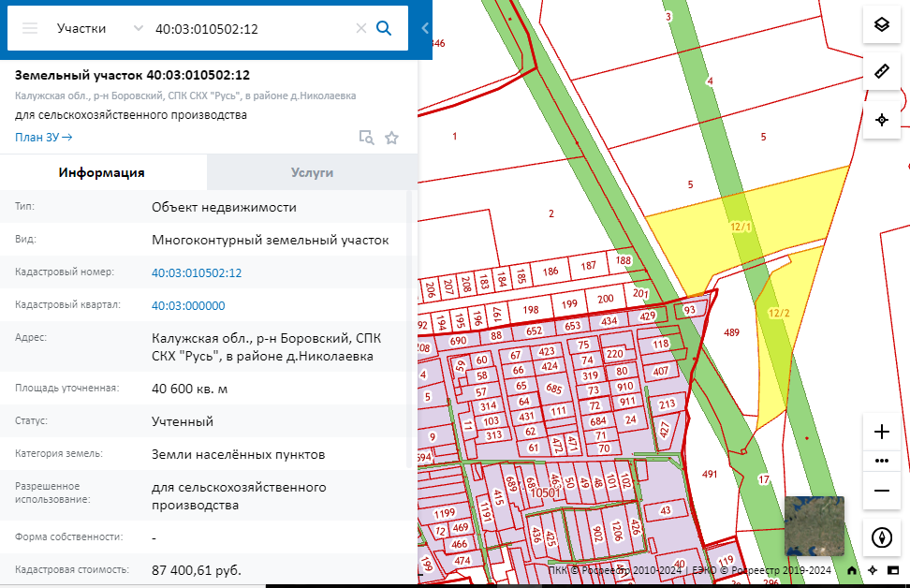Click Земли населённых пунктов category value
This screenshot has width=910, height=588.
click(238, 454)
